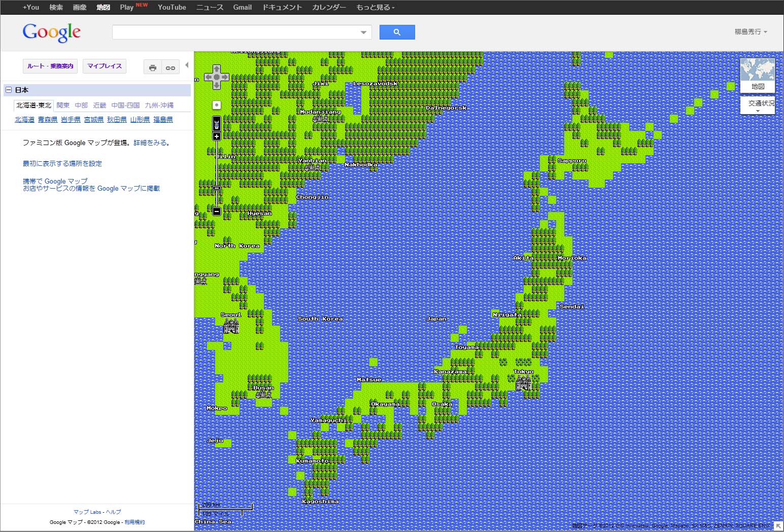This screenshot has width=784, height=532.
Task: Select the 中国-四国 tab
Action: pos(125,105)
